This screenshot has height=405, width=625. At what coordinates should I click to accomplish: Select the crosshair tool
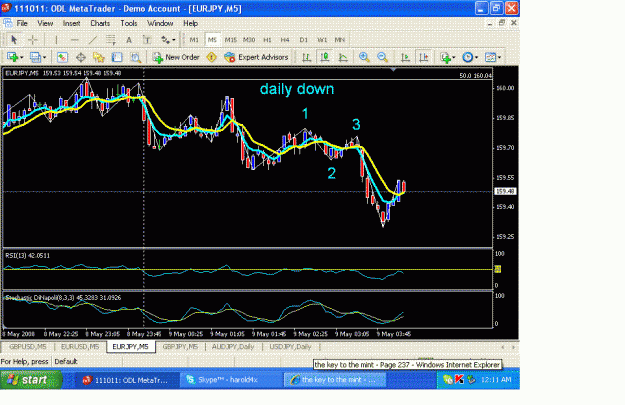33,40
